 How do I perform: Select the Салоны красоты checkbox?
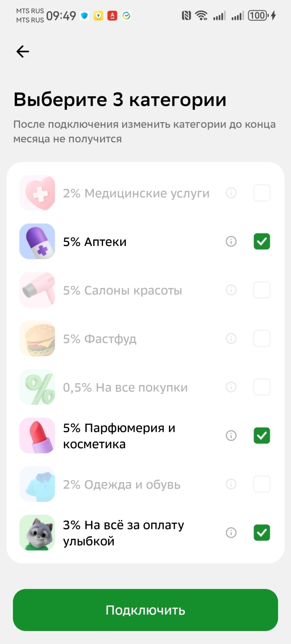click(262, 290)
